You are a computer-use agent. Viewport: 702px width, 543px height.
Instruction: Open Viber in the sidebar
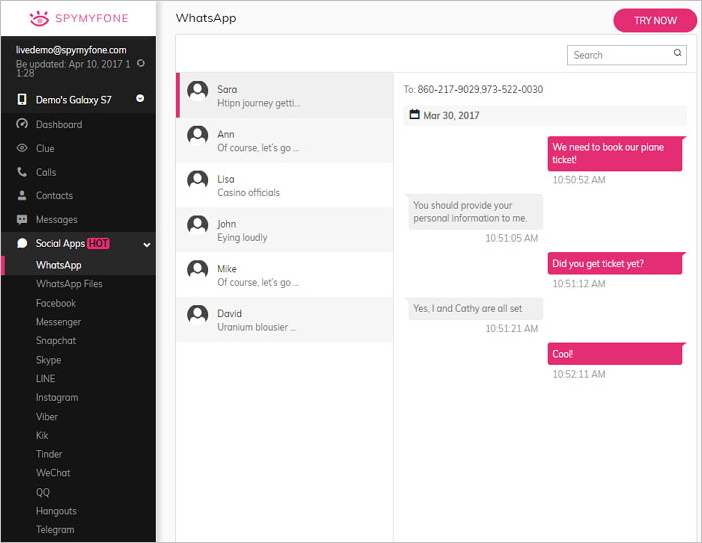point(47,416)
